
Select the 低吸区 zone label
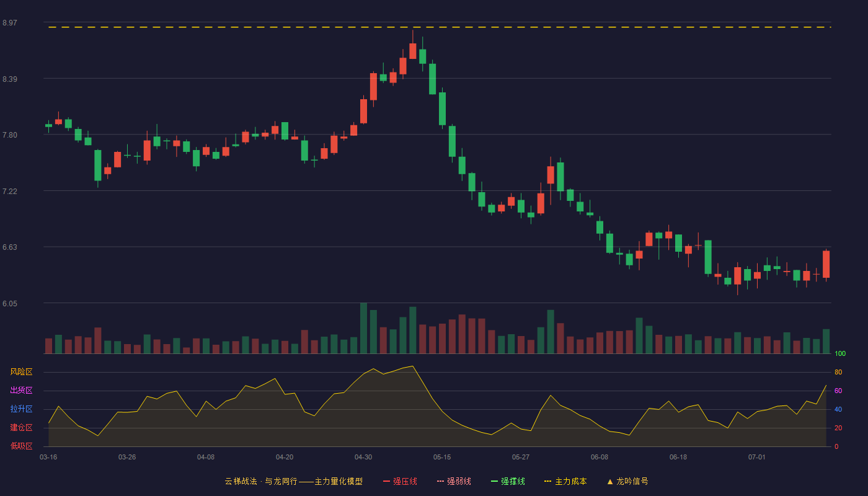click(21, 446)
